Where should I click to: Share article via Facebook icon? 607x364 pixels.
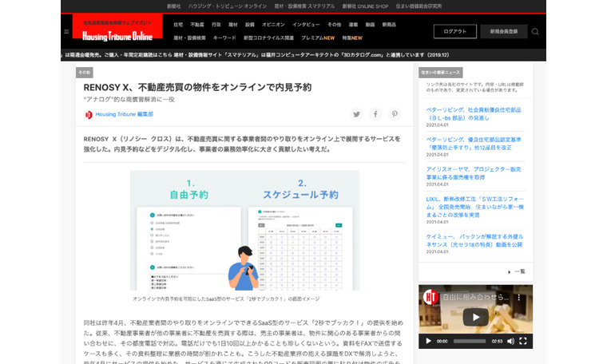point(375,114)
